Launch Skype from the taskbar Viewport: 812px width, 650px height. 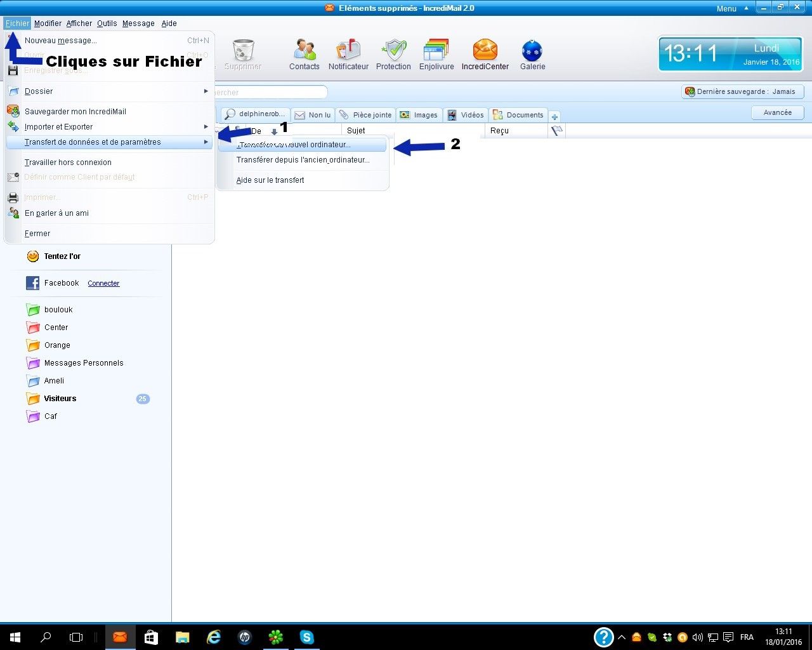coord(307,637)
